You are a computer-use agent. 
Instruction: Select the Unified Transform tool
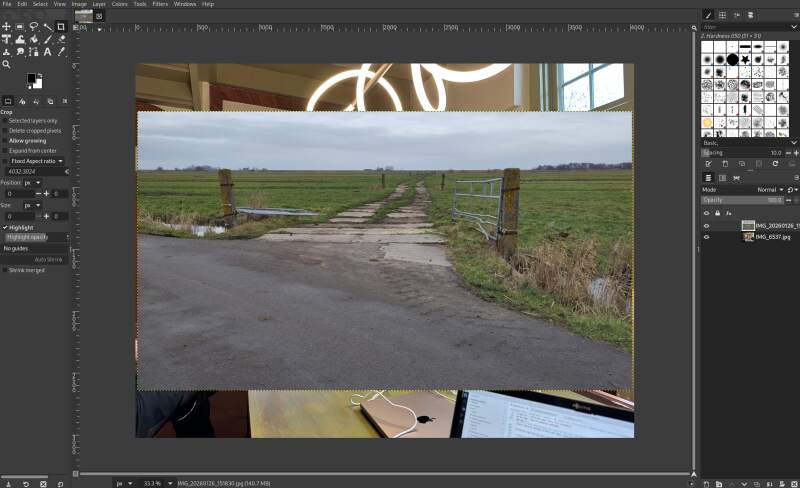click(x=6, y=39)
